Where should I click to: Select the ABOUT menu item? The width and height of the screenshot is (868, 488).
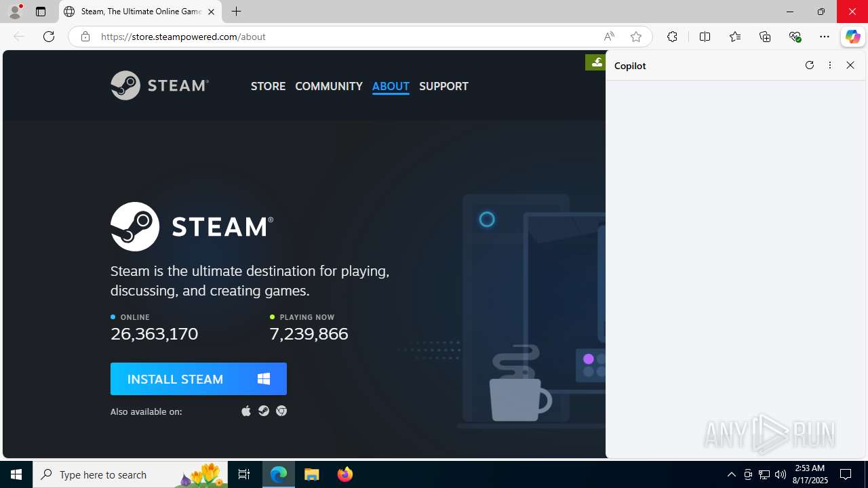click(x=391, y=86)
